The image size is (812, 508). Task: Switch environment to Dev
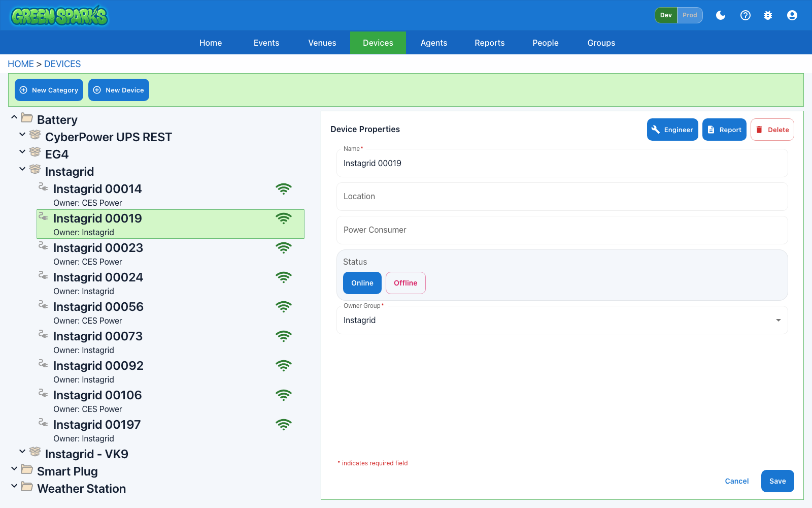tap(666, 15)
